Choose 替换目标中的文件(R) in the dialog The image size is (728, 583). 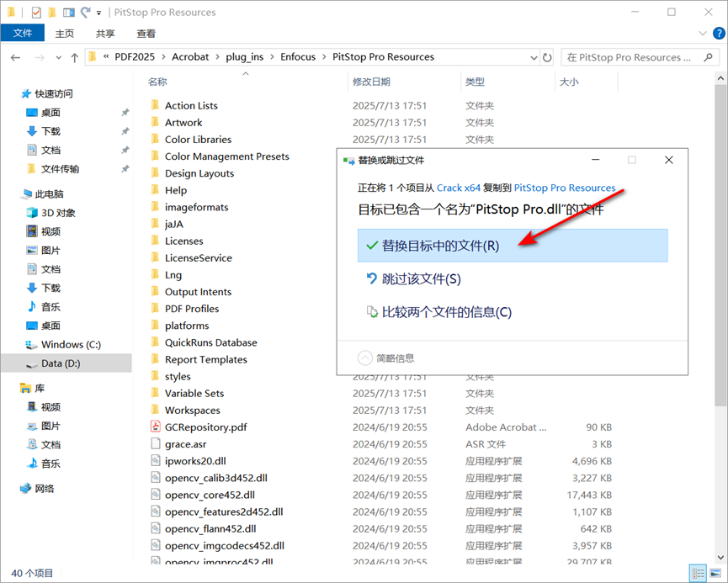tap(513, 246)
